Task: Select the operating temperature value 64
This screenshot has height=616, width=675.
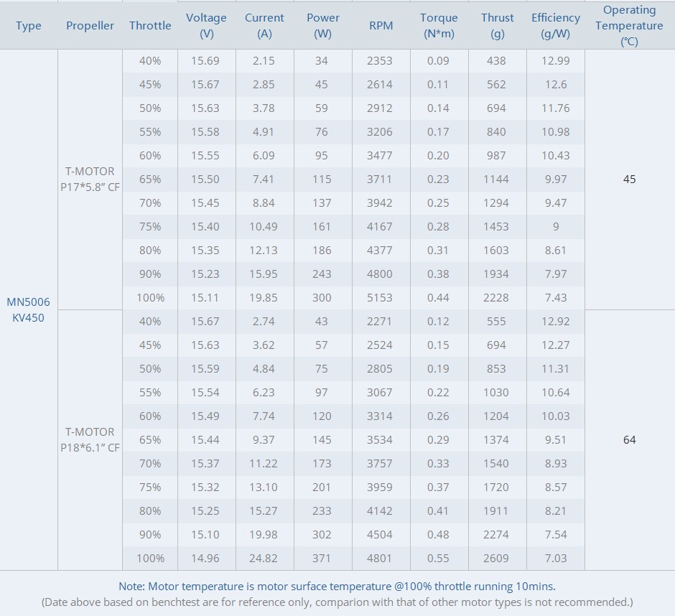Action: coord(629,439)
